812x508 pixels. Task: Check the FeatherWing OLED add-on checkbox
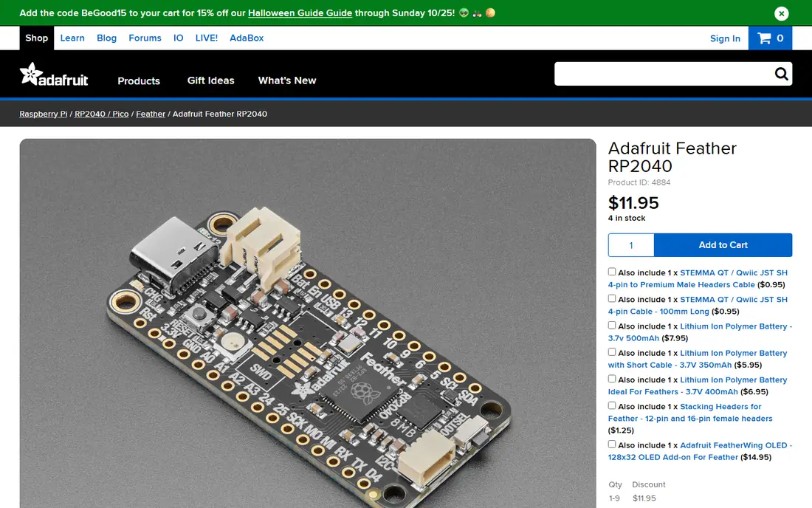[x=612, y=444]
